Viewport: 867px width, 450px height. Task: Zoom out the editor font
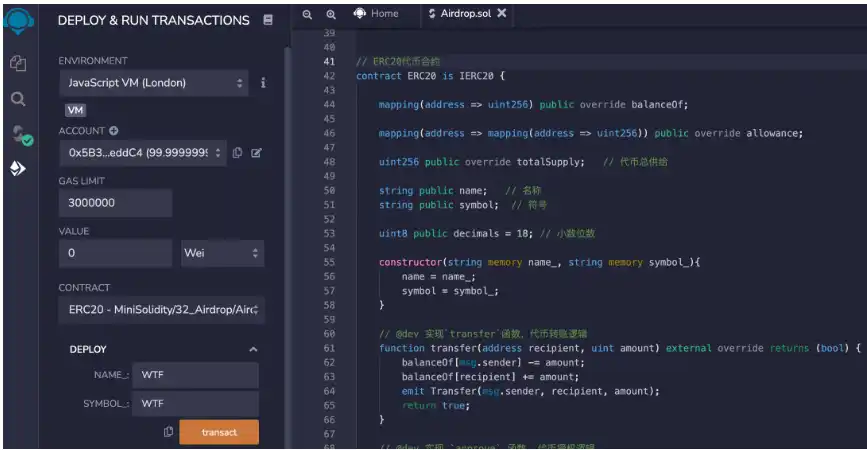307,14
